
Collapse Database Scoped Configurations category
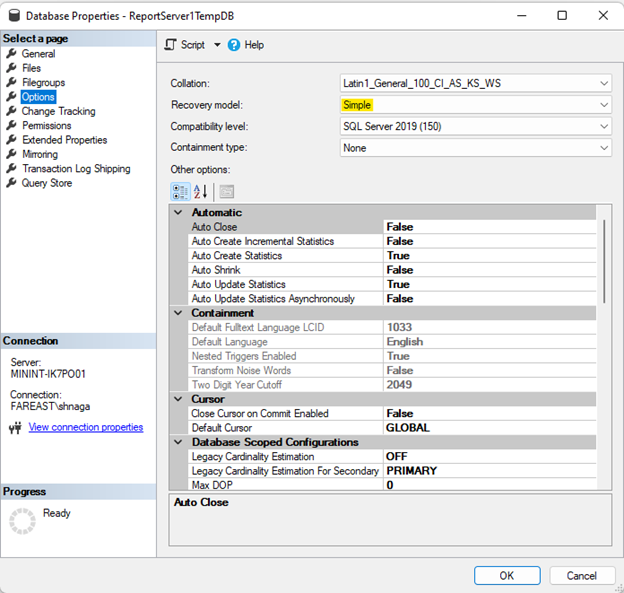[x=178, y=442]
